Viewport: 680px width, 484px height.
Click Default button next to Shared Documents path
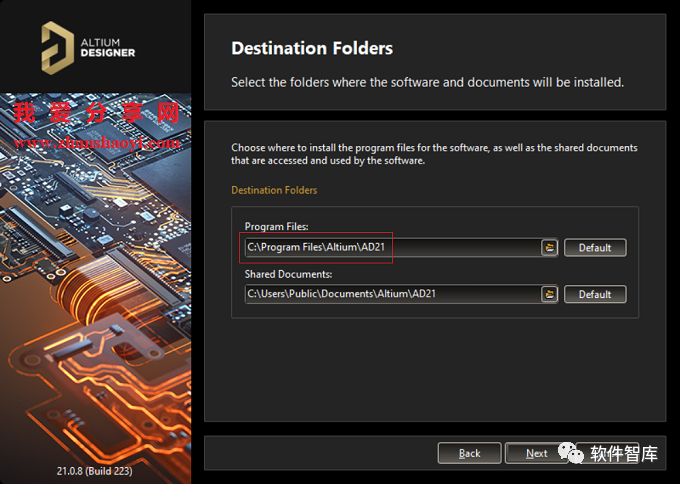pos(595,294)
